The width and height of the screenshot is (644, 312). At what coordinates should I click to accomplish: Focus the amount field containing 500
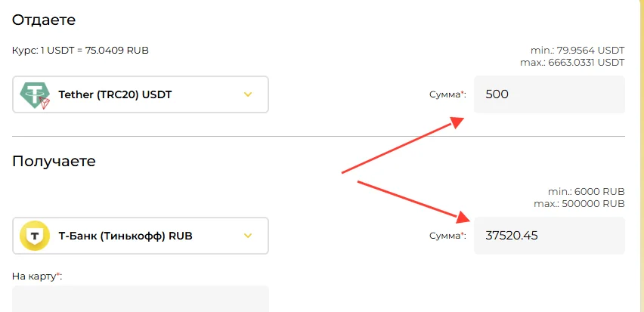pos(550,94)
